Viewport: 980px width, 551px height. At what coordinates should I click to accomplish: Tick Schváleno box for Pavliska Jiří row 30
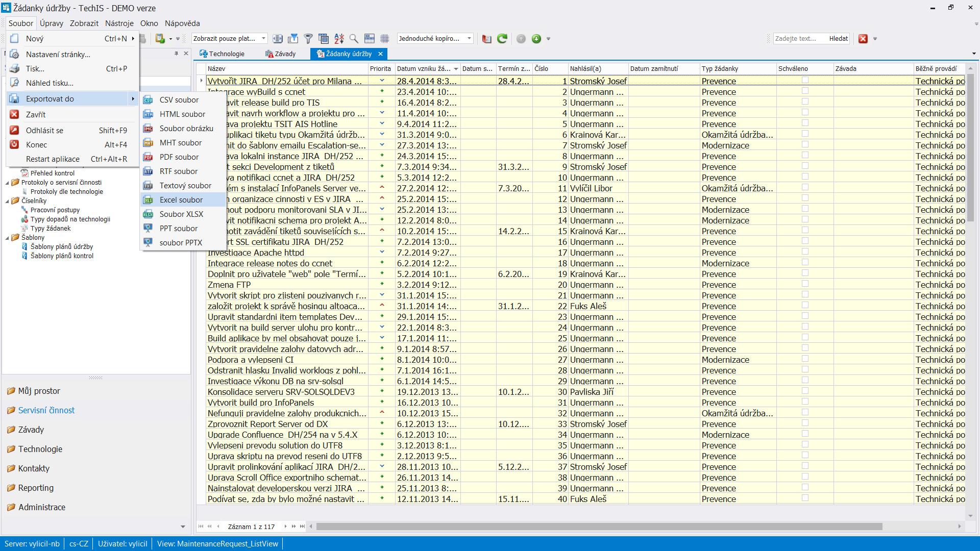pos(805,391)
